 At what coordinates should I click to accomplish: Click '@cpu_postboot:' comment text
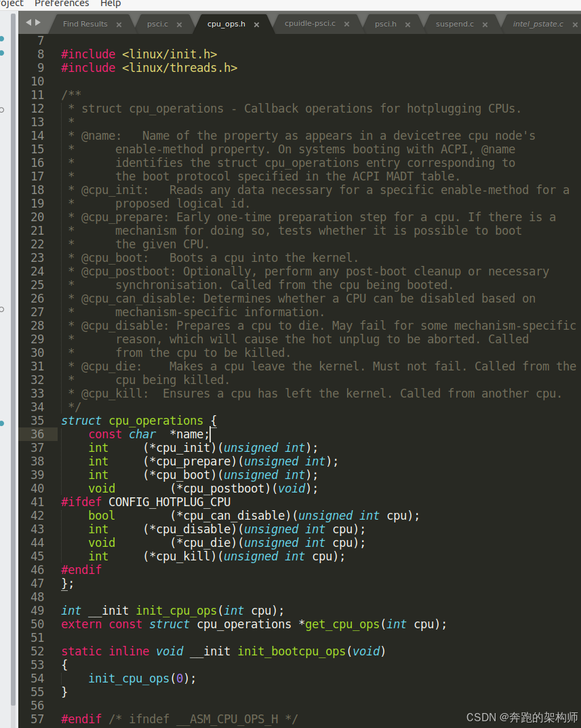(129, 271)
